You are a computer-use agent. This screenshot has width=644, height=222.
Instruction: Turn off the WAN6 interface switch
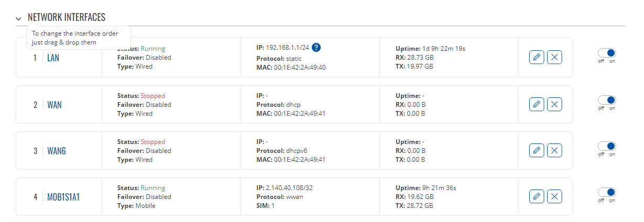[607, 146]
